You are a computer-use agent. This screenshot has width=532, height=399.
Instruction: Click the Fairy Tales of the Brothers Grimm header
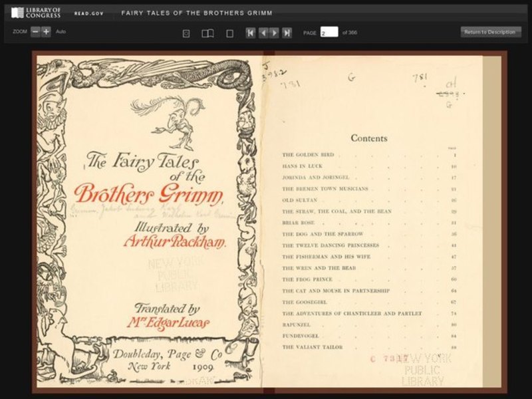[x=198, y=11]
